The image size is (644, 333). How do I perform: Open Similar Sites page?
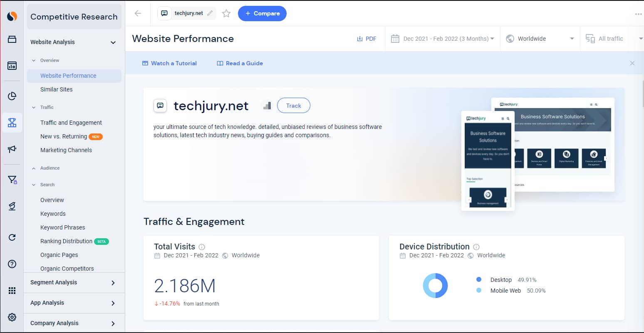pos(56,89)
